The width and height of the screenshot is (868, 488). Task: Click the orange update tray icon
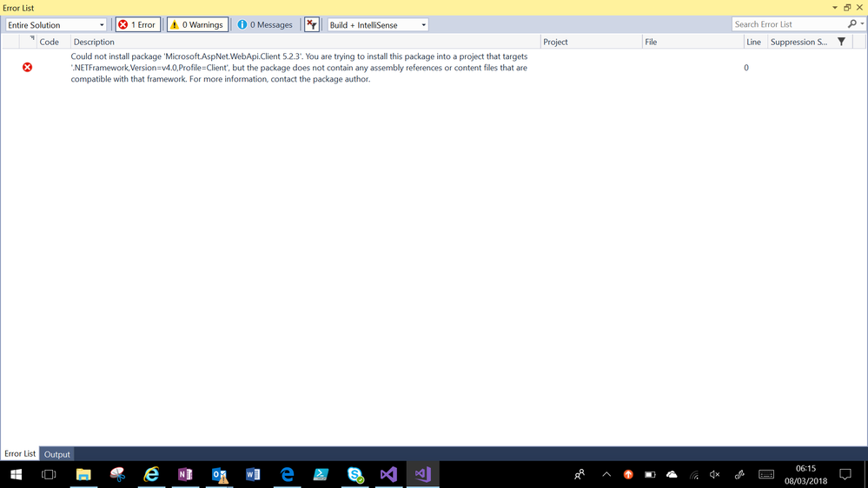(x=628, y=475)
